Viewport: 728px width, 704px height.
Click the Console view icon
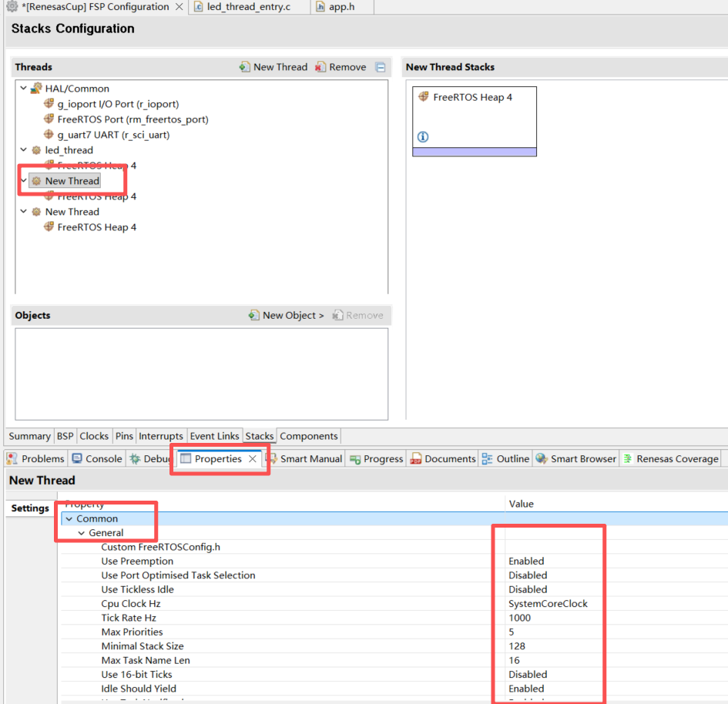coord(77,458)
